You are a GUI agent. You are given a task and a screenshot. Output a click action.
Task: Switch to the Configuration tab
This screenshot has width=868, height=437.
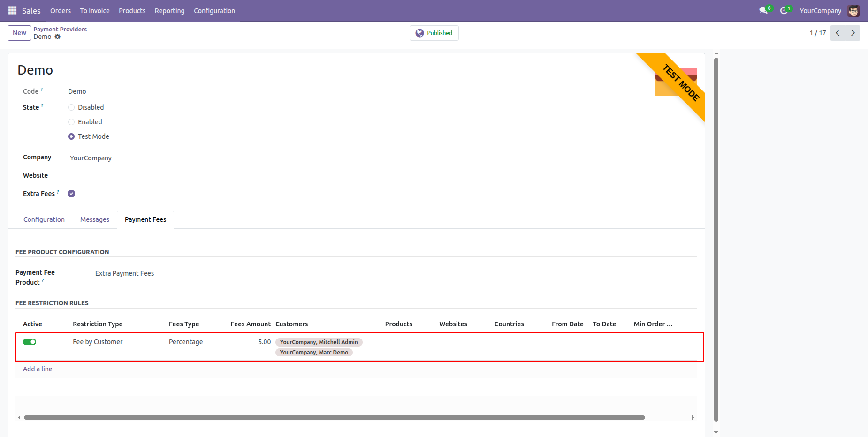tap(44, 219)
